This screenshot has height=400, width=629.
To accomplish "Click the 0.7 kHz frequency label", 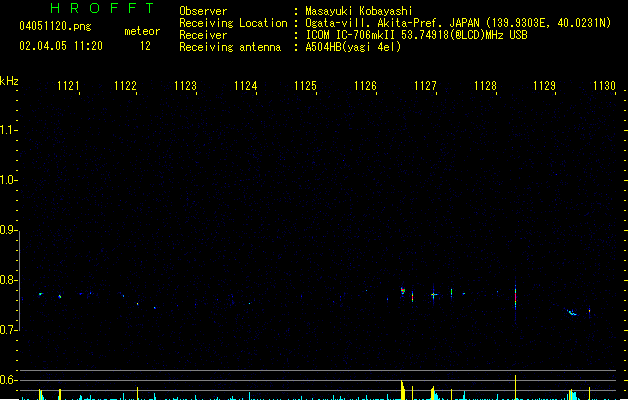I will pos(8,330).
